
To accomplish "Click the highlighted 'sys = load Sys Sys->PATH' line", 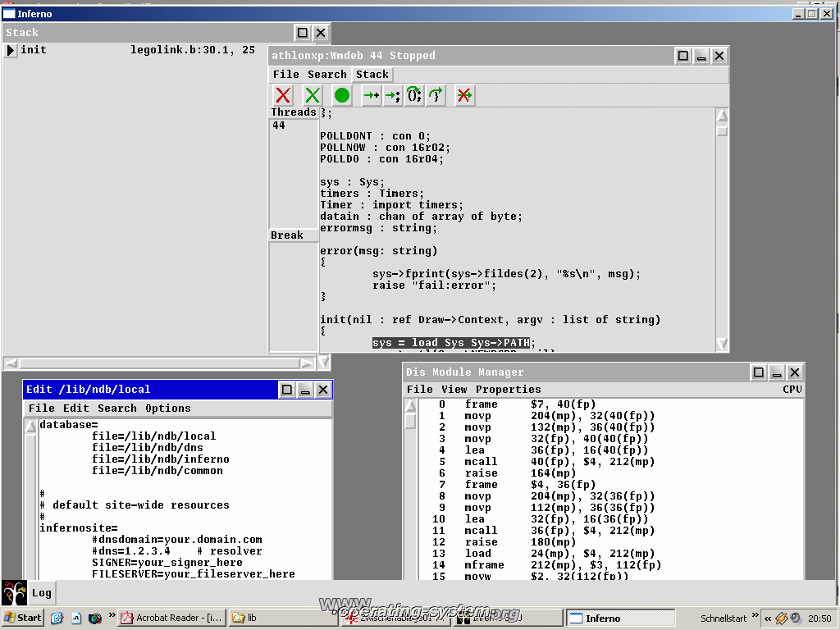I will (451, 343).
